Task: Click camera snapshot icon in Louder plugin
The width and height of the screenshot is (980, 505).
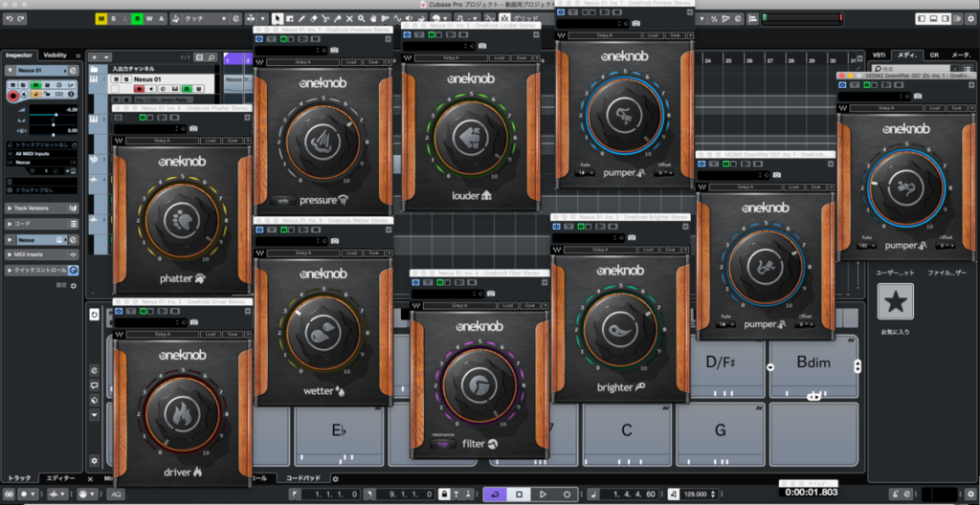Action: [x=482, y=46]
